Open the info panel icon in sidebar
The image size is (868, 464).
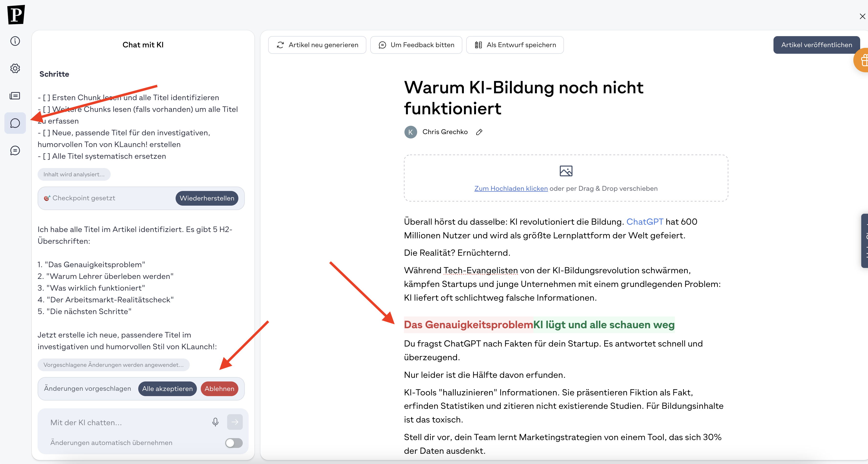tap(15, 41)
